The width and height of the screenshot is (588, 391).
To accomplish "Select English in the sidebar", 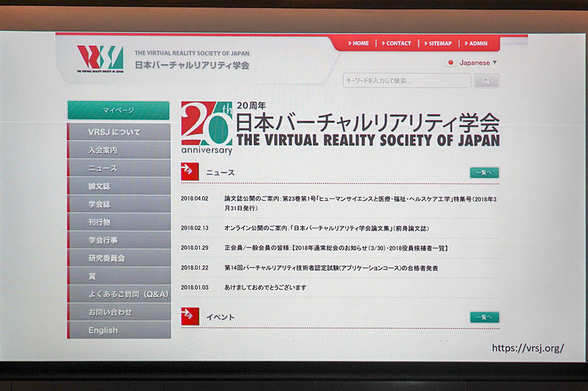I will [119, 330].
